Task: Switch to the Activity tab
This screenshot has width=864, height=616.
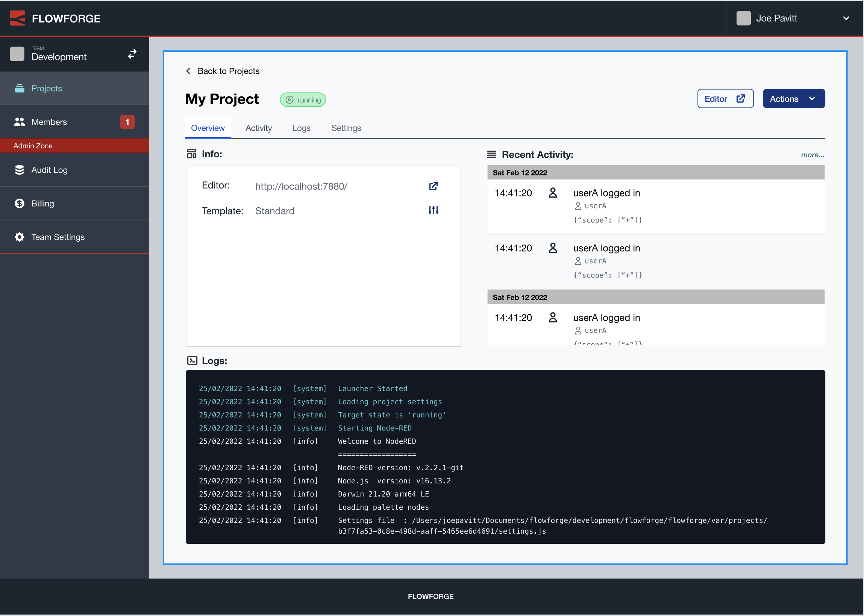Action: [x=259, y=128]
